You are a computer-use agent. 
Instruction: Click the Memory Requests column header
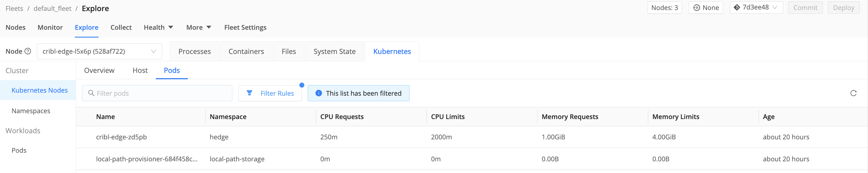[570, 117]
